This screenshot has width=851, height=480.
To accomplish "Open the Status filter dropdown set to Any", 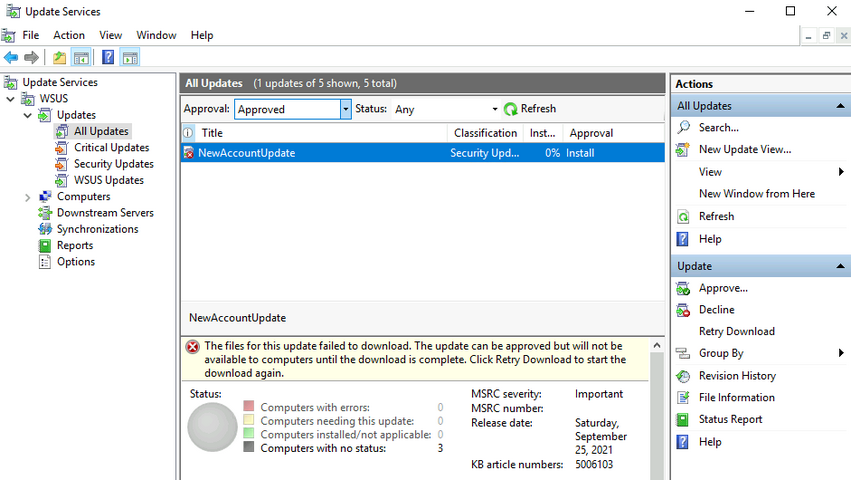I will tap(494, 109).
